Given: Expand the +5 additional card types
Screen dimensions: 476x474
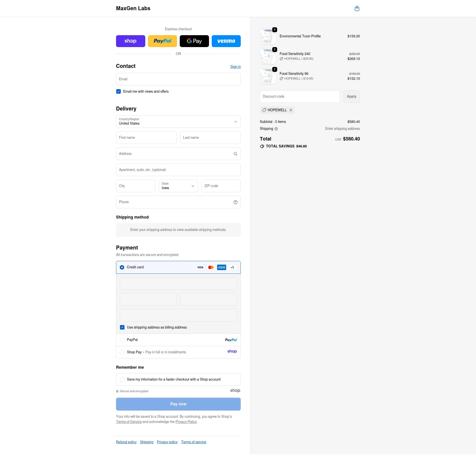Looking at the screenshot, I should [x=232, y=267].
